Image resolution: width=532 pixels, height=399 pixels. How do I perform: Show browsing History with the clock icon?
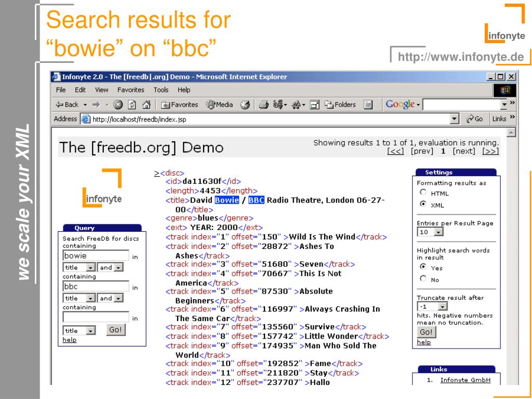245,105
